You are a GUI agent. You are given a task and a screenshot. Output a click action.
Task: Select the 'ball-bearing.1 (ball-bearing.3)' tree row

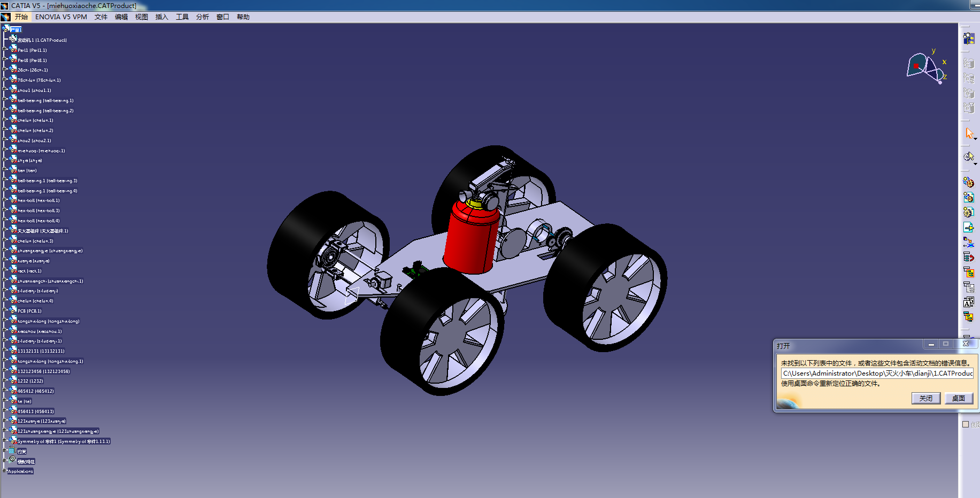48,181
